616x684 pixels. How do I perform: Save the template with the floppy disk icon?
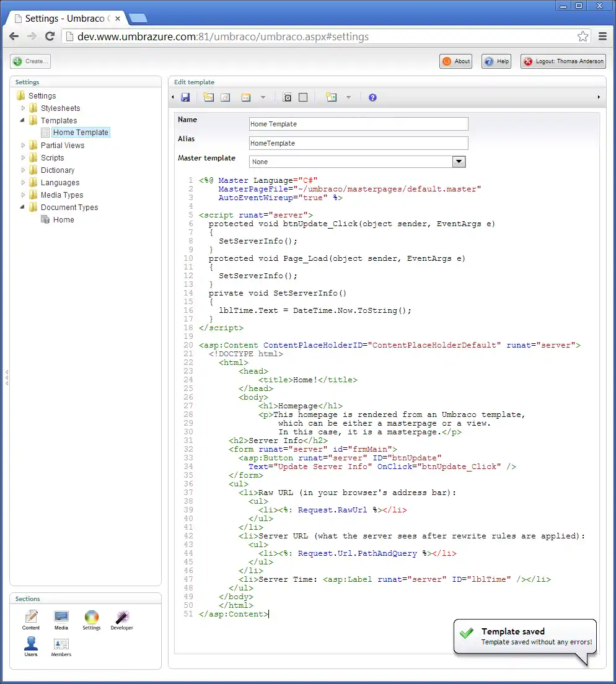tap(185, 97)
